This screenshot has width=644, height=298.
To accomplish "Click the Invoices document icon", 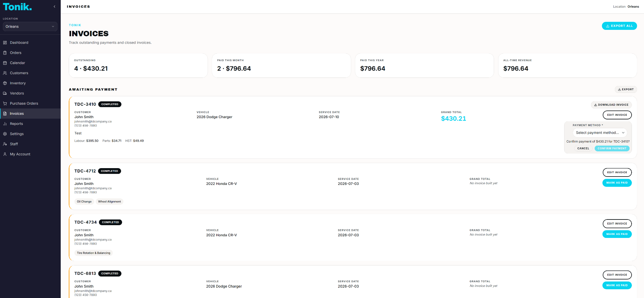I will click(x=5, y=113).
